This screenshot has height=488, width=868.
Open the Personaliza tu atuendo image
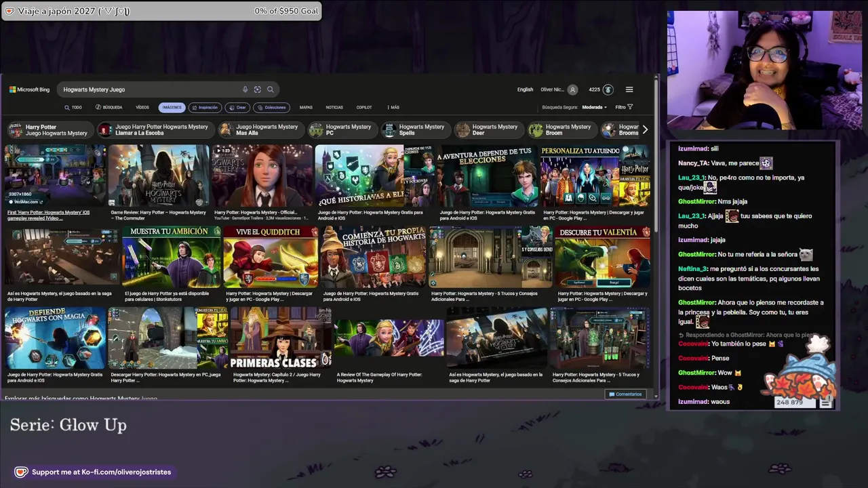[x=595, y=176]
